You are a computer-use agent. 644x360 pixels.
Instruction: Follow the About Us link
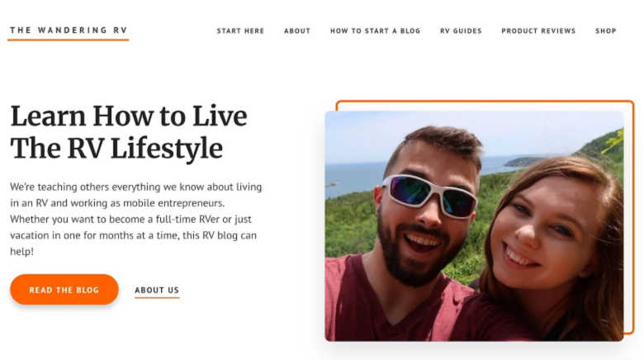click(x=157, y=291)
